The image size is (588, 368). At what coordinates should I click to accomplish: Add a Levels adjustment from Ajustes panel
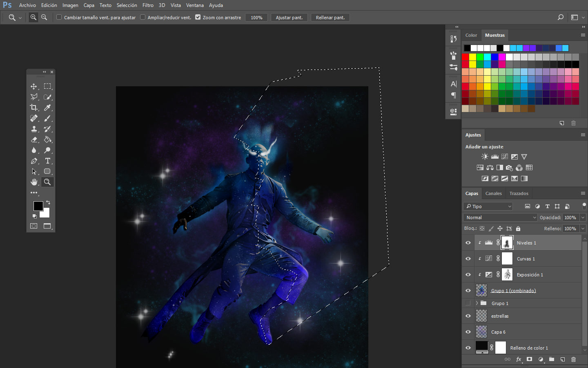(x=494, y=157)
